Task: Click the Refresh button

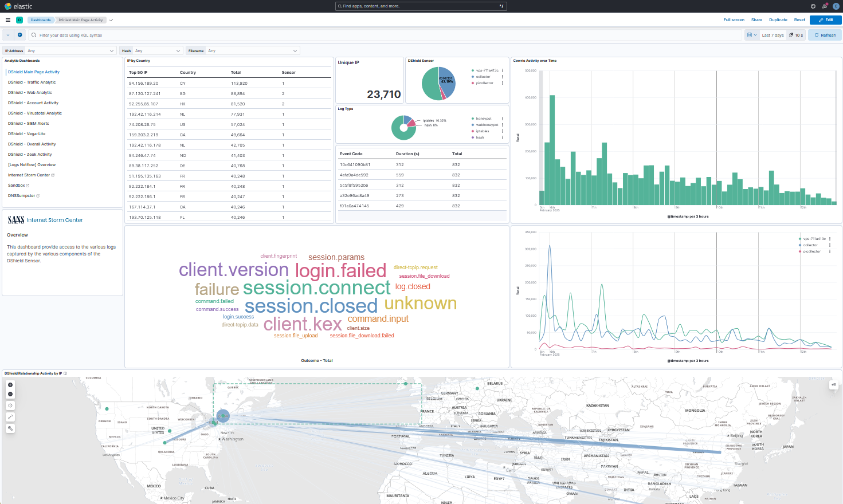Action: pyautogui.click(x=825, y=35)
